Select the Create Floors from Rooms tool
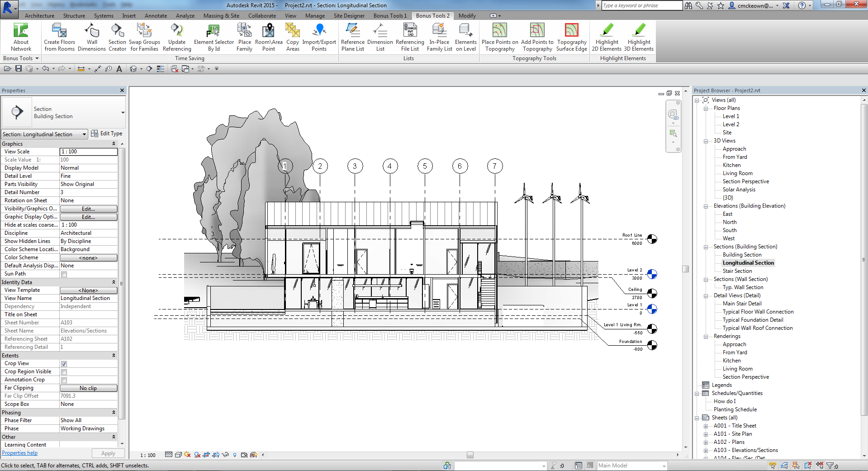The height and width of the screenshot is (471, 868). click(59, 36)
